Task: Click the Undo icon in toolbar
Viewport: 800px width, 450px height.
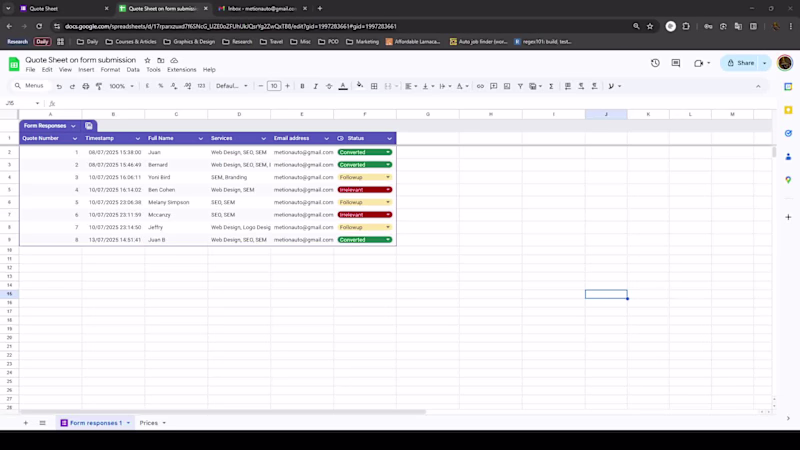Action: [59, 86]
